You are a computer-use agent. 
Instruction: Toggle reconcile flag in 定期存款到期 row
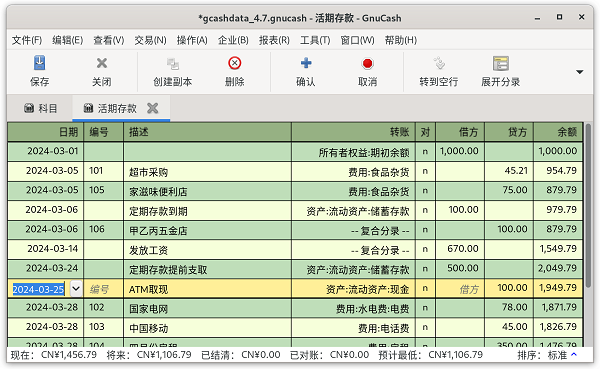pos(425,210)
